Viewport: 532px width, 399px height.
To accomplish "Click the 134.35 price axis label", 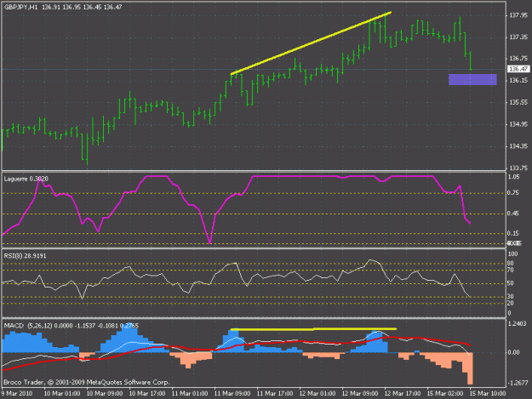I will click(518, 146).
